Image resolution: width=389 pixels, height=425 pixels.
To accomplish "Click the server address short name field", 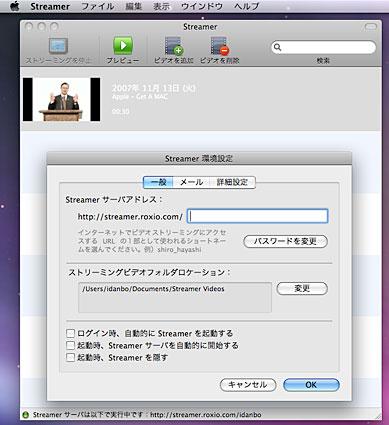I will coord(257,216).
